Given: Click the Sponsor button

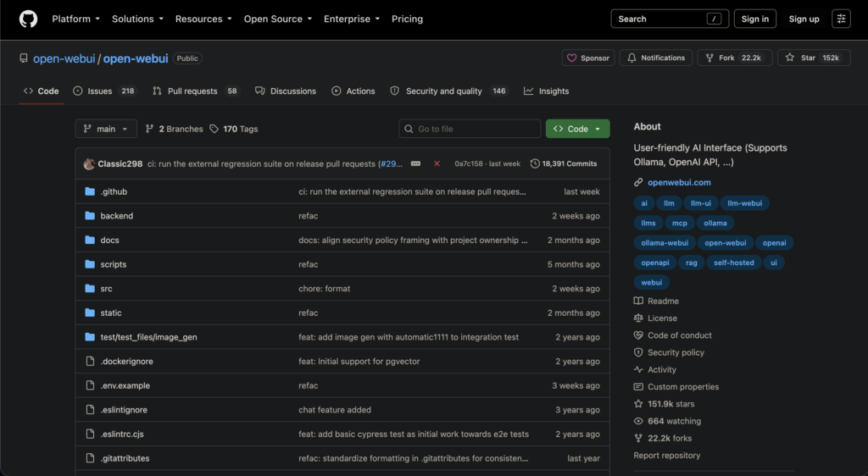Looking at the screenshot, I should [x=588, y=58].
